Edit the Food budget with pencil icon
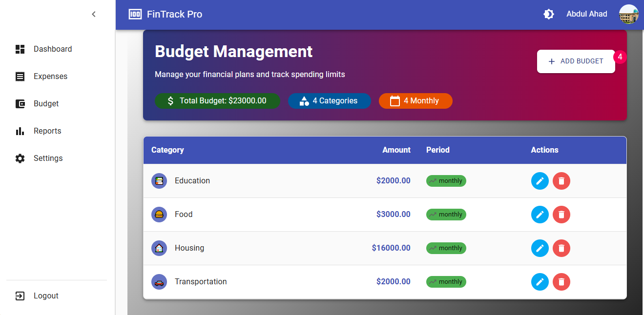The height and width of the screenshot is (315, 644). pyautogui.click(x=540, y=215)
